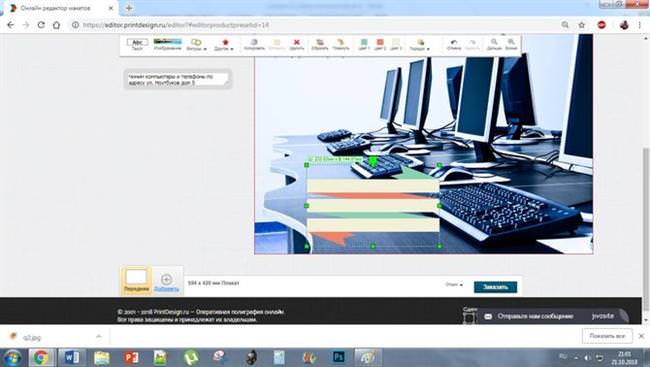The image size is (650, 367).
Task: Open the shapes dropdown in toolbar
Action: coord(196,45)
